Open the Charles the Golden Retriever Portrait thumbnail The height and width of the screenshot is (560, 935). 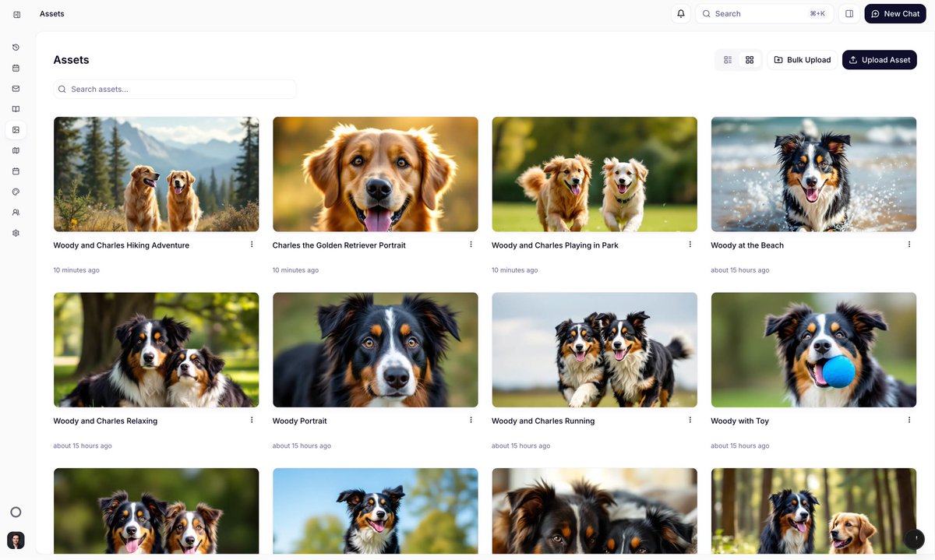[x=376, y=174]
